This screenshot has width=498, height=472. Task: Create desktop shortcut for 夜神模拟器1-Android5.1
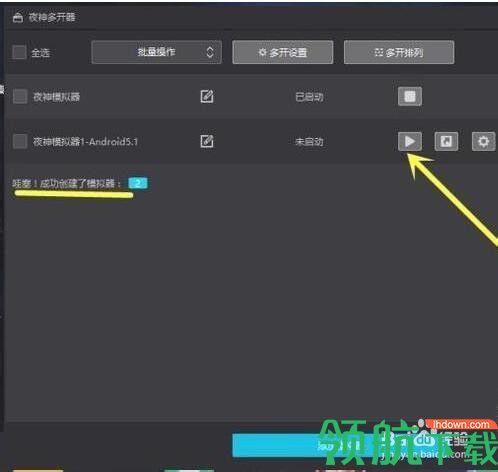coord(446,141)
